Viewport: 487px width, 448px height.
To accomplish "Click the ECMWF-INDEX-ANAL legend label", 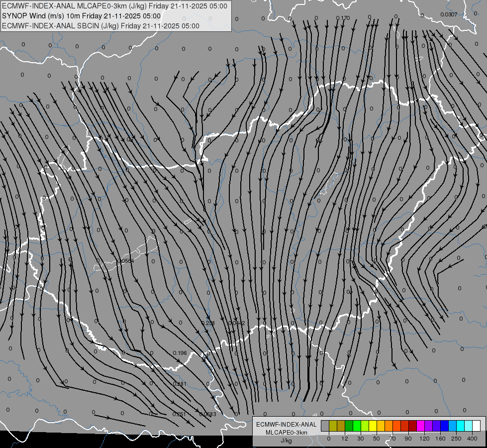I will coord(287,425).
